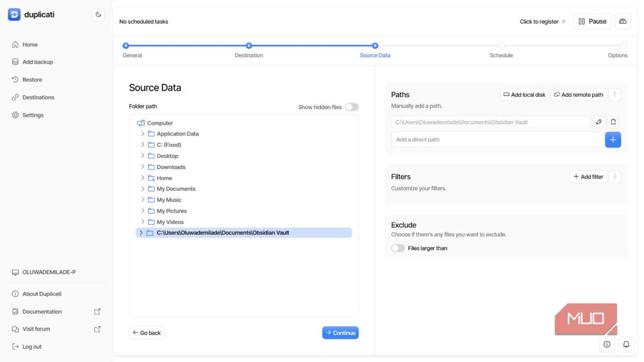Image resolution: width=644 pixels, height=362 pixels.
Task: Open the info icon near the bell
Action: (607, 344)
